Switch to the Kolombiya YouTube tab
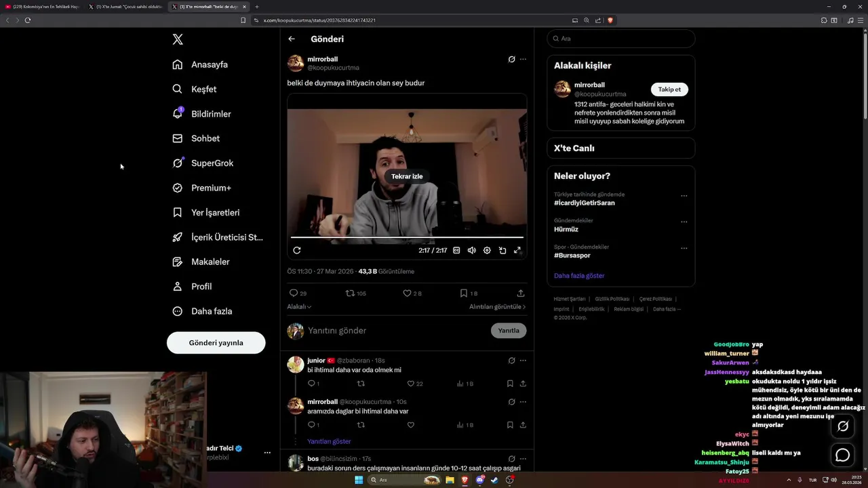This screenshot has height=488, width=868. (42, 7)
